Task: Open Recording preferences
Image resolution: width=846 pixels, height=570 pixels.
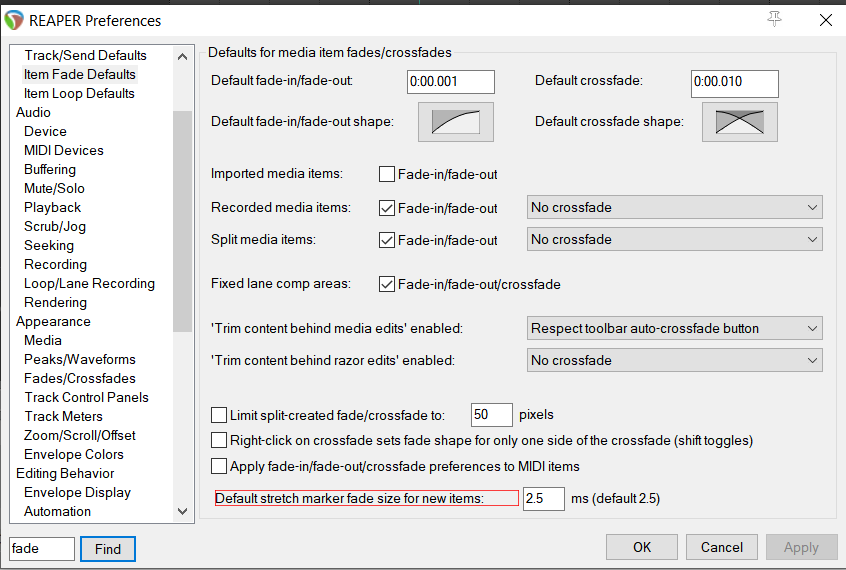Action: [55, 264]
